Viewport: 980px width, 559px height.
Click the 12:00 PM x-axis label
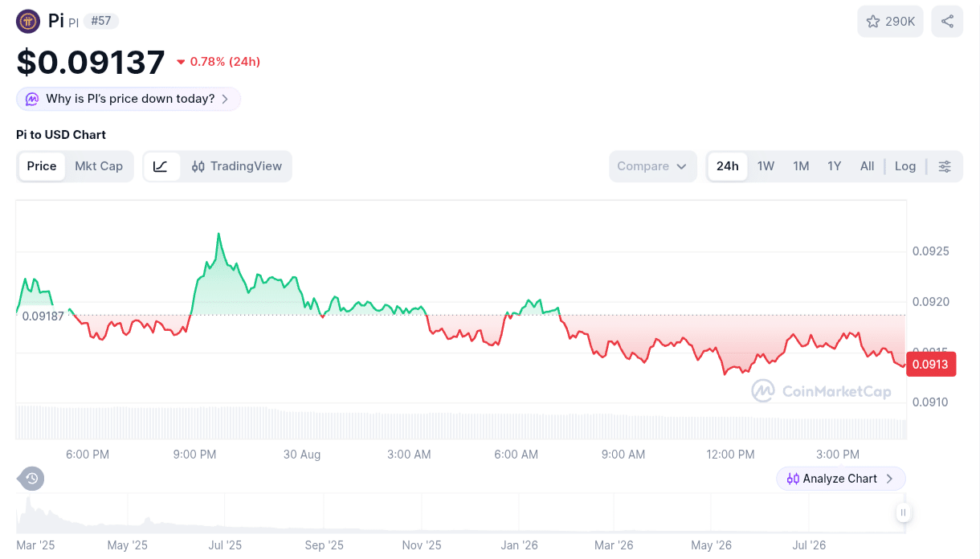pyautogui.click(x=730, y=455)
